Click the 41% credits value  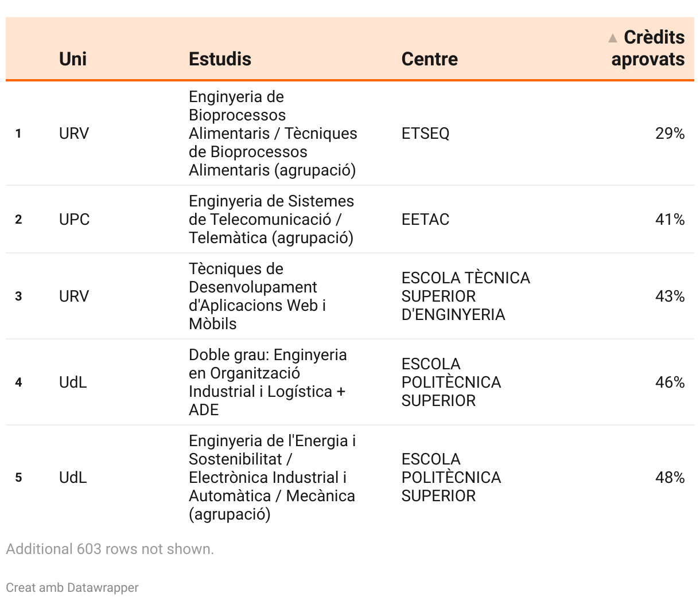pos(670,220)
